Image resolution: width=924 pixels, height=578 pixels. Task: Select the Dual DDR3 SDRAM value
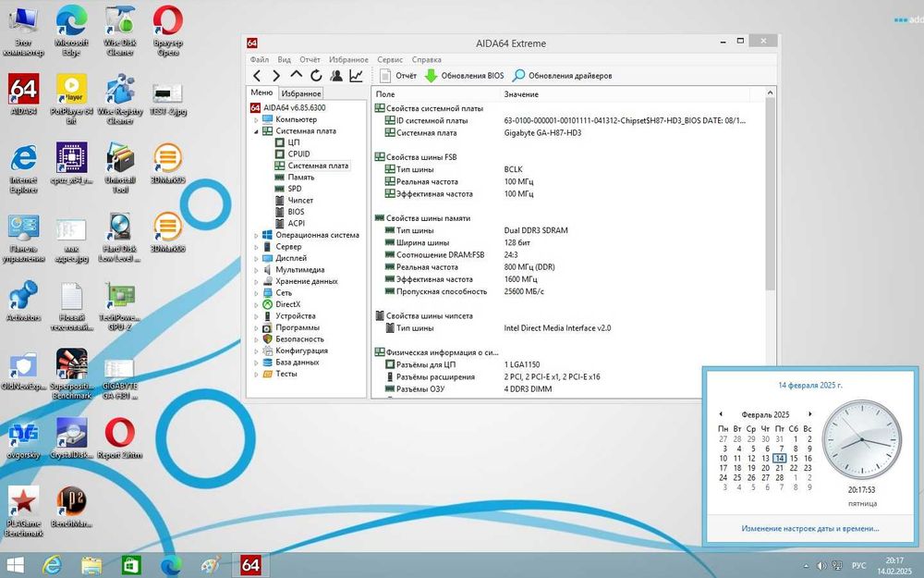(x=536, y=230)
